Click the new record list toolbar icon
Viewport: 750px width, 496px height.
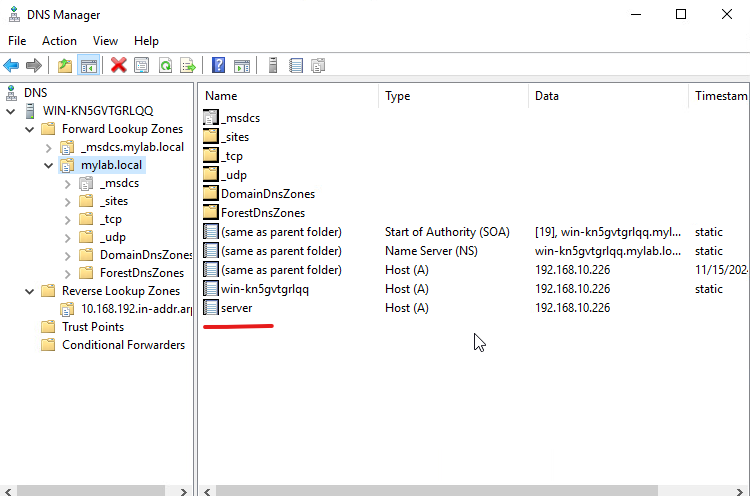(296, 66)
